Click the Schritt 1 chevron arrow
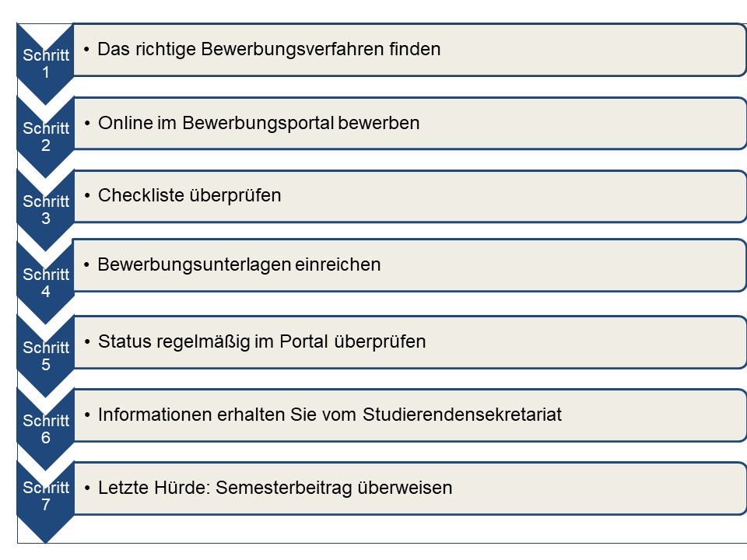 coord(46,63)
